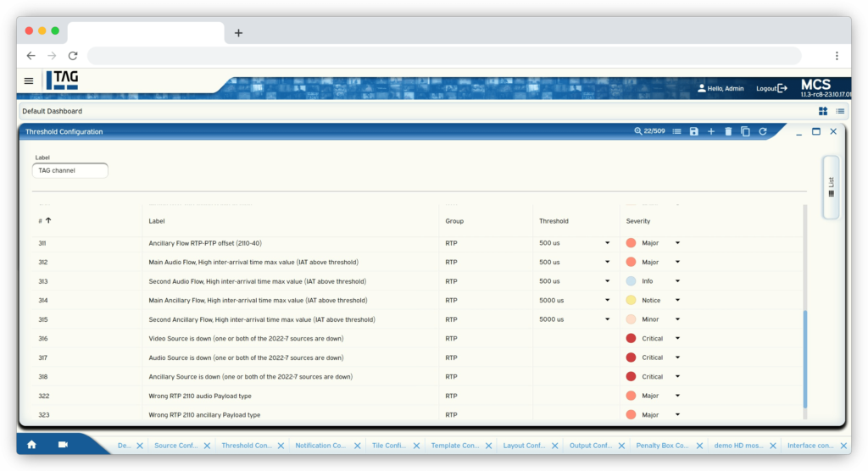868x471 pixels.
Task: Click the Default Dashboard title
Action: pyautogui.click(x=52, y=111)
